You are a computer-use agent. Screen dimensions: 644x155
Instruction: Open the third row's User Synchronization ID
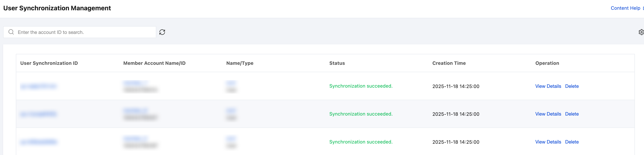[38, 142]
